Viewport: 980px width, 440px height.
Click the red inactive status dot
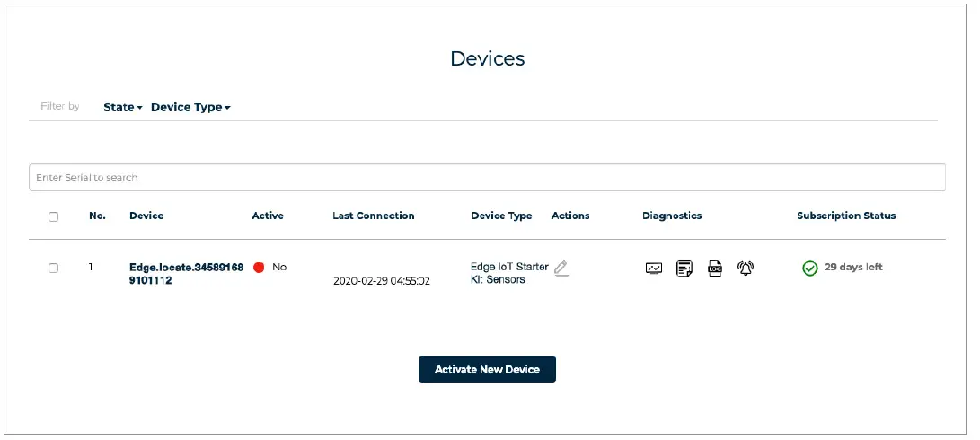point(259,268)
